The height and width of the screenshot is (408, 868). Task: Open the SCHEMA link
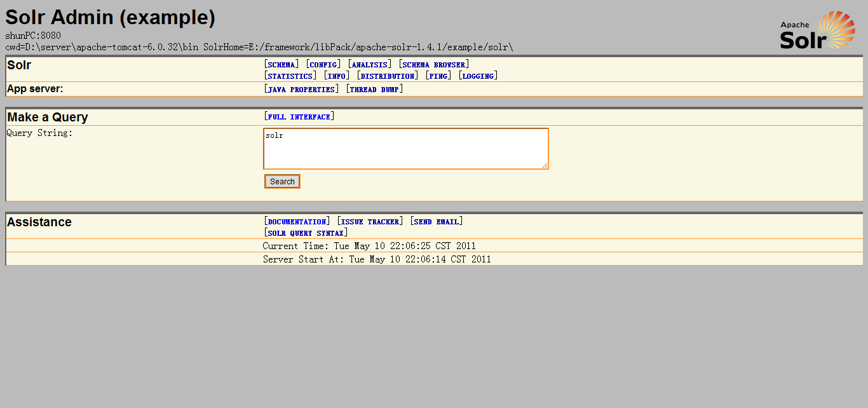tap(281, 65)
